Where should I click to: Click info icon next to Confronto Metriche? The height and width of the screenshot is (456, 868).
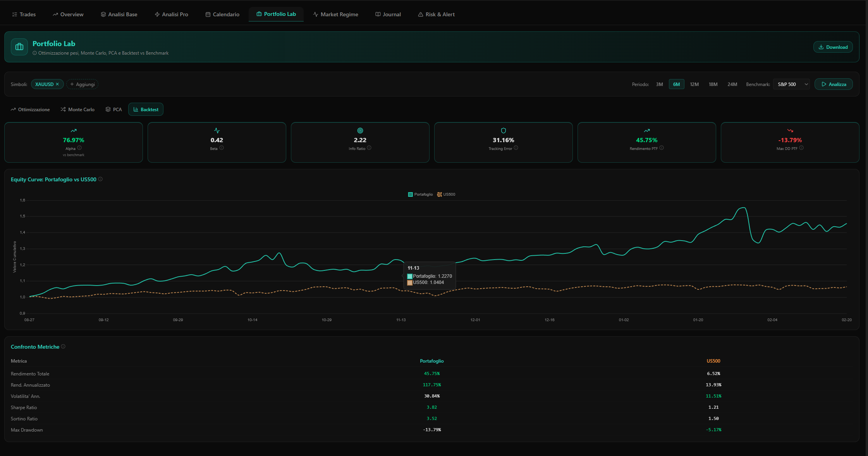pos(63,346)
